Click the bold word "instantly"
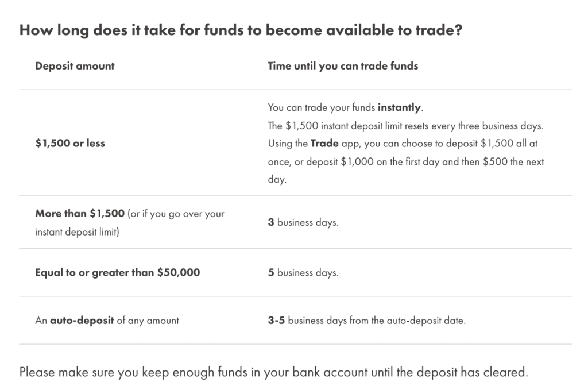The height and width of the screenshot is (386, 588). 399,107
